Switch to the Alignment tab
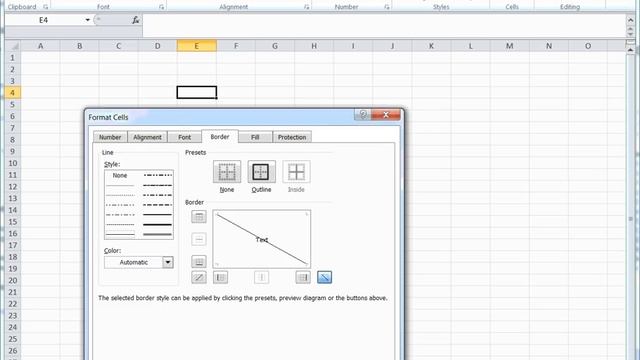The height and width of the screenshot is (360, 640). 147,137
